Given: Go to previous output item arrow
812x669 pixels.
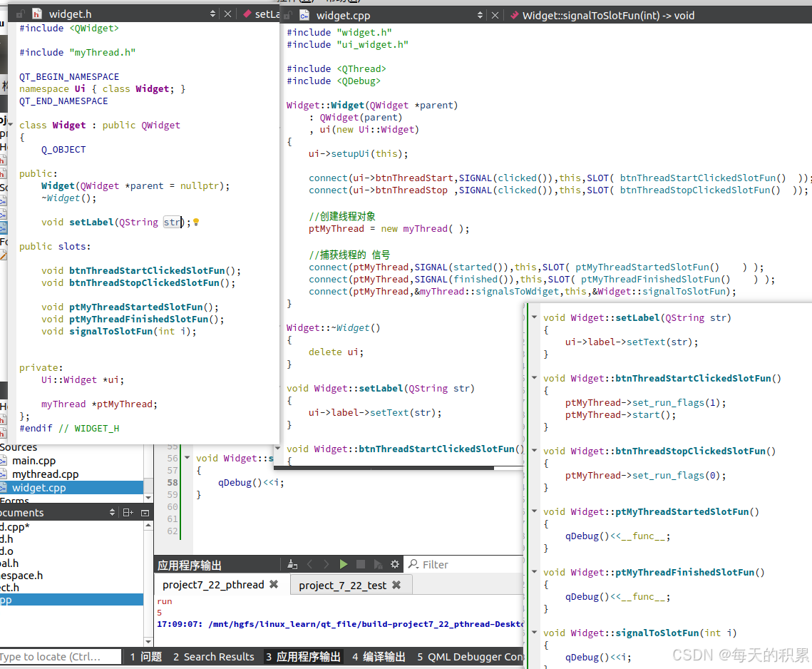Looking at the screenshot, I should pyautogui.click(x=310, y=564).
